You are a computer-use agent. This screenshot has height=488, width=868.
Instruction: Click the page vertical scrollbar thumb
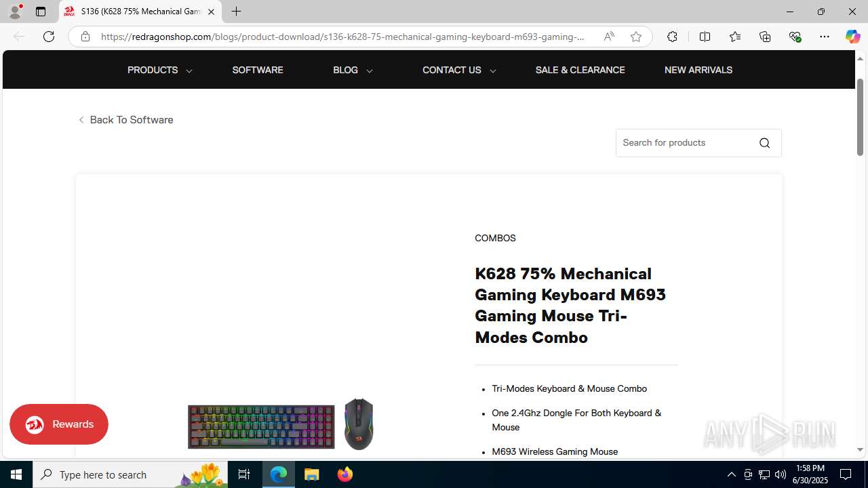860,117
